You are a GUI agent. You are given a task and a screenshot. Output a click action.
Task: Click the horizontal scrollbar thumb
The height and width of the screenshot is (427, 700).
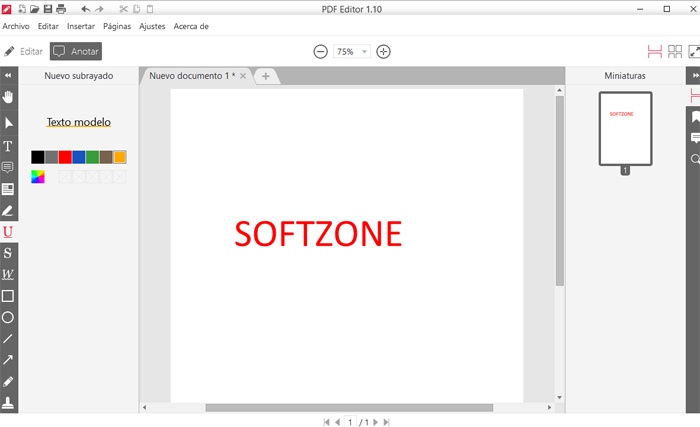point(349,408)
